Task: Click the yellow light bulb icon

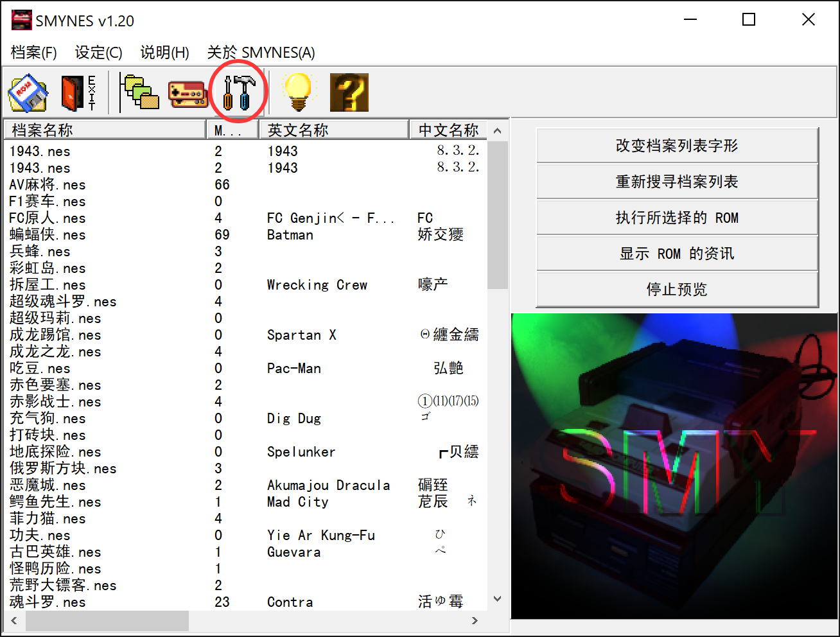Action: click(298, 92)
